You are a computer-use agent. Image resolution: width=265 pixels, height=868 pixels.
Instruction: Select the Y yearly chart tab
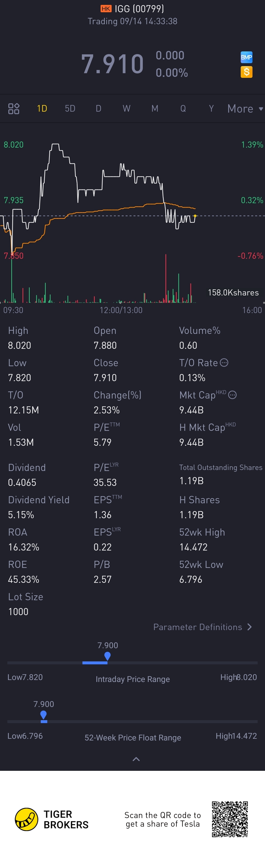coord(211,108)
